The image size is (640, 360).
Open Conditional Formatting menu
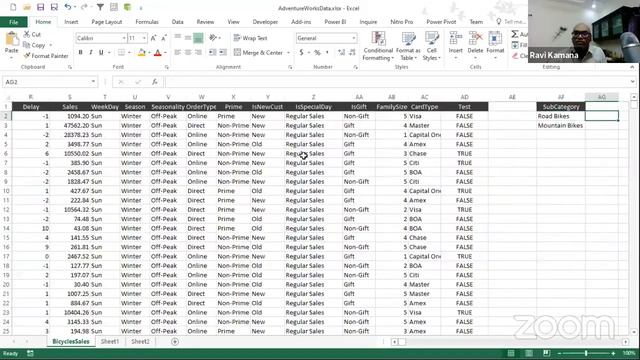[378, 46]
